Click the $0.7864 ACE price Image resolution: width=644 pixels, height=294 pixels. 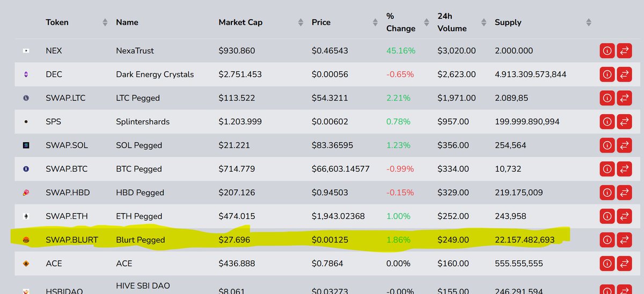coord(328,263)
